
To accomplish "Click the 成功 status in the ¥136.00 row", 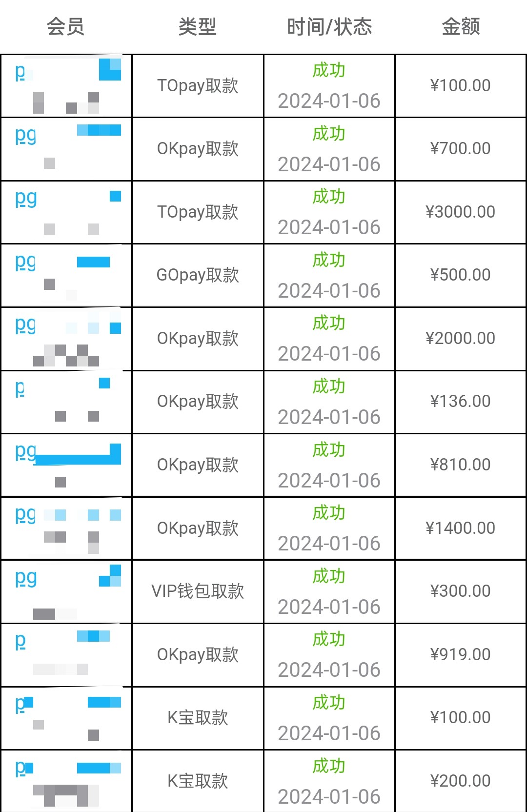I will pyautogui.click(x=329, y=386).
